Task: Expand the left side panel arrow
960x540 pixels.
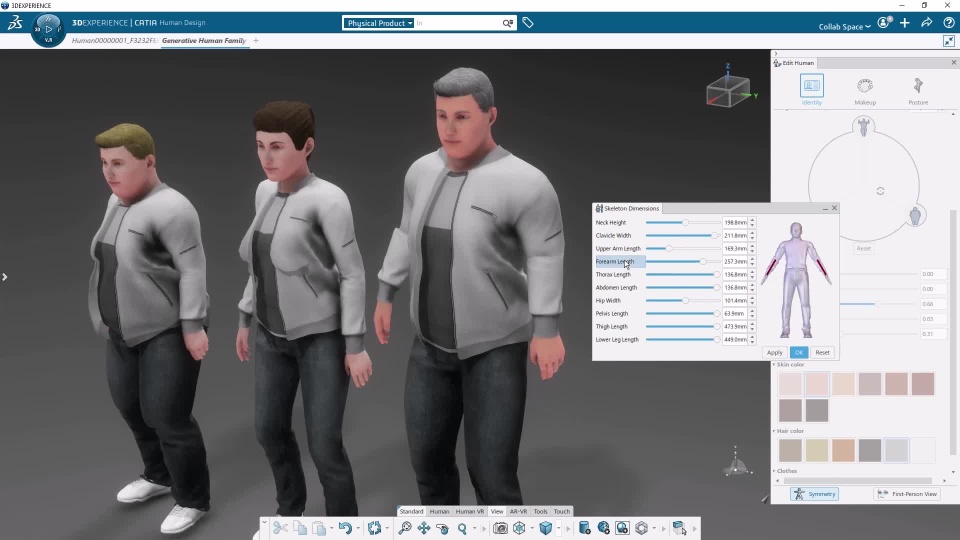Action: (4, 277)
